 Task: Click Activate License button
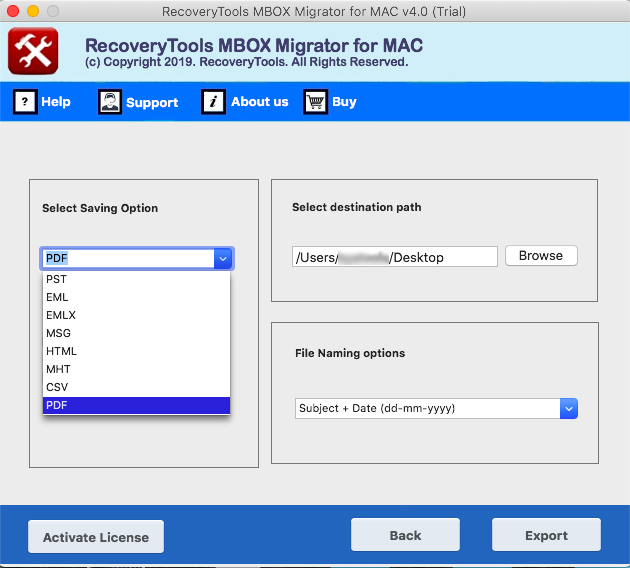pos(96,537)
